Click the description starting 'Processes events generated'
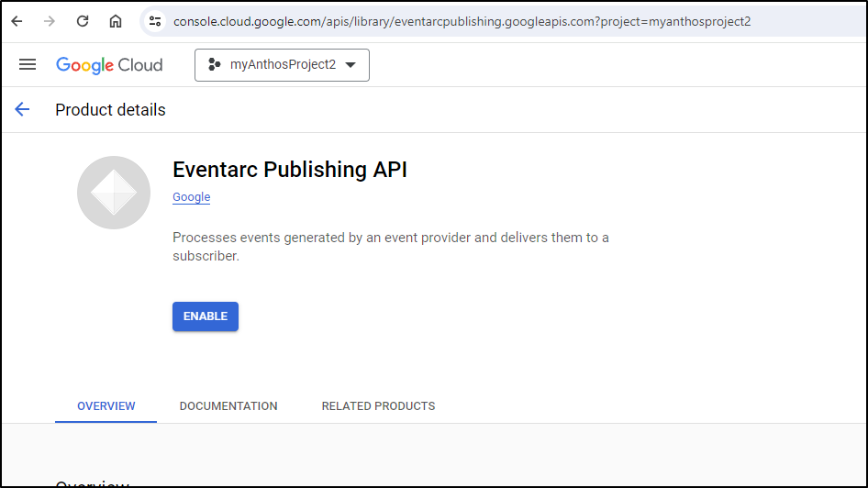Screen dimensions: 868x488 click(x=391, y=247)
